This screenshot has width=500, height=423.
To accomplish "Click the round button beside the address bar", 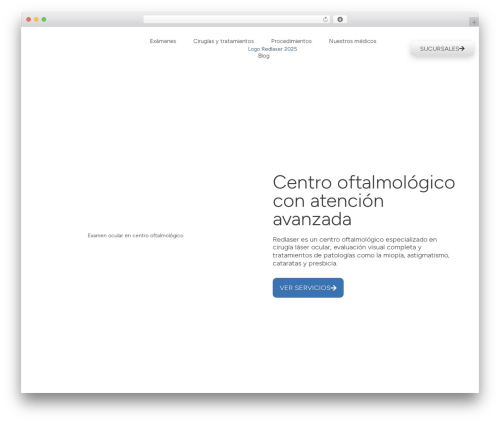I will coord(340,20).
